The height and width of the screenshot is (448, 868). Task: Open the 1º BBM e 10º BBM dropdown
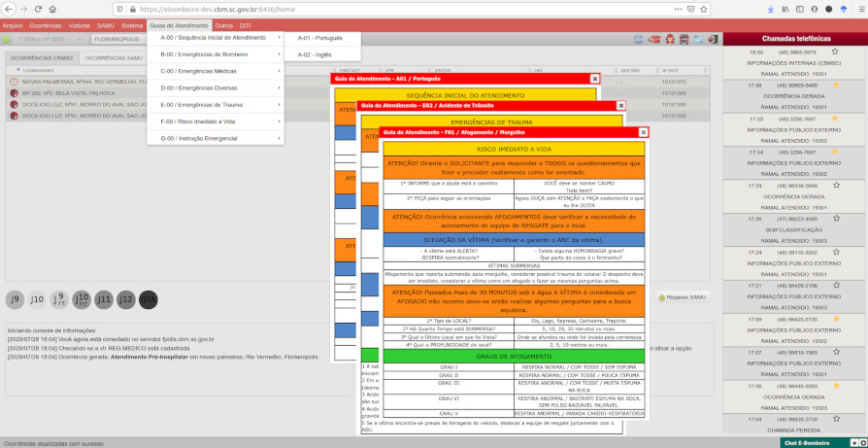coord(49,40)
